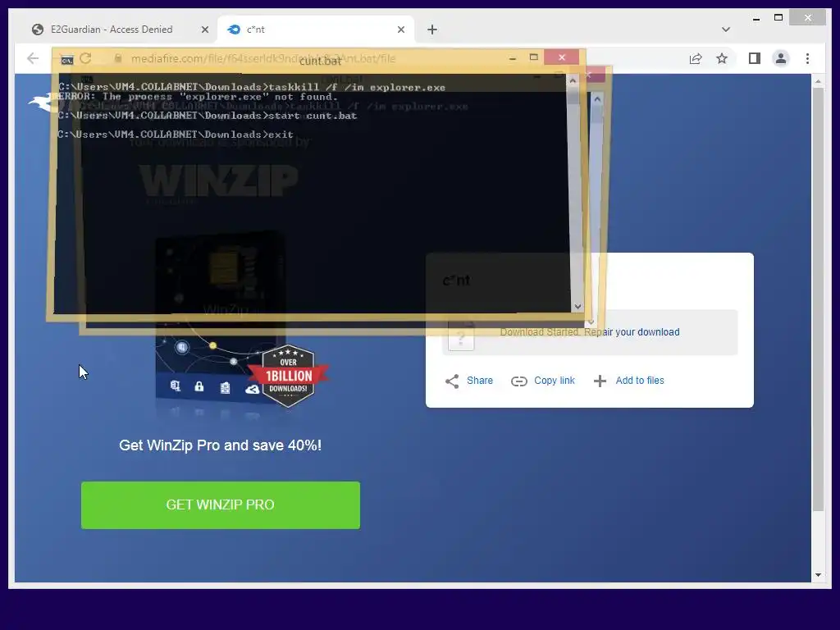Viewport: 840px width, 630px height.
Task: Open the Chrome three-dot menu
Action: (808, 58)
